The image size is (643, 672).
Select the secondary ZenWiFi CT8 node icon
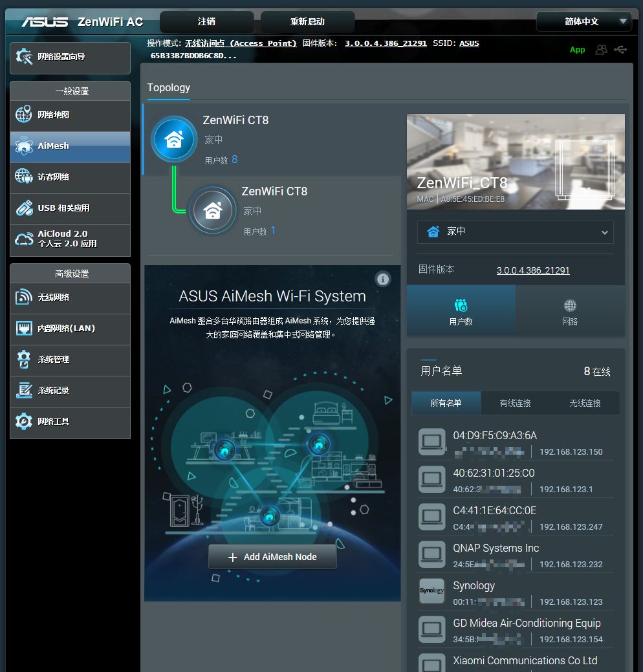213,210
